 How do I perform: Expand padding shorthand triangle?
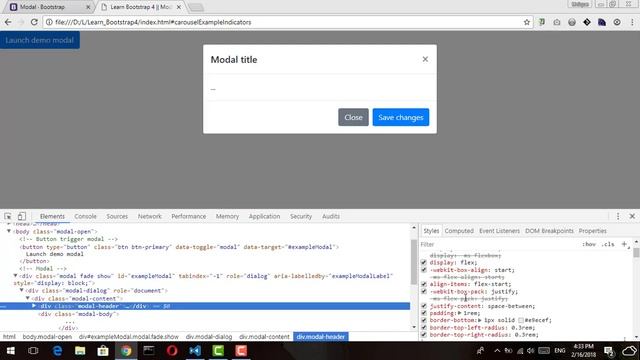click(x=460, y=313)
